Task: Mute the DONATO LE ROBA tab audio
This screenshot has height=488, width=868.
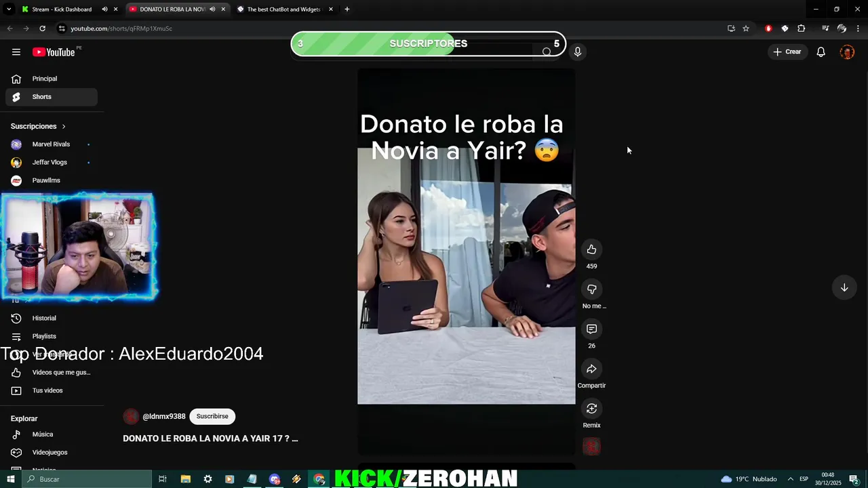Action: coord(212,9)
